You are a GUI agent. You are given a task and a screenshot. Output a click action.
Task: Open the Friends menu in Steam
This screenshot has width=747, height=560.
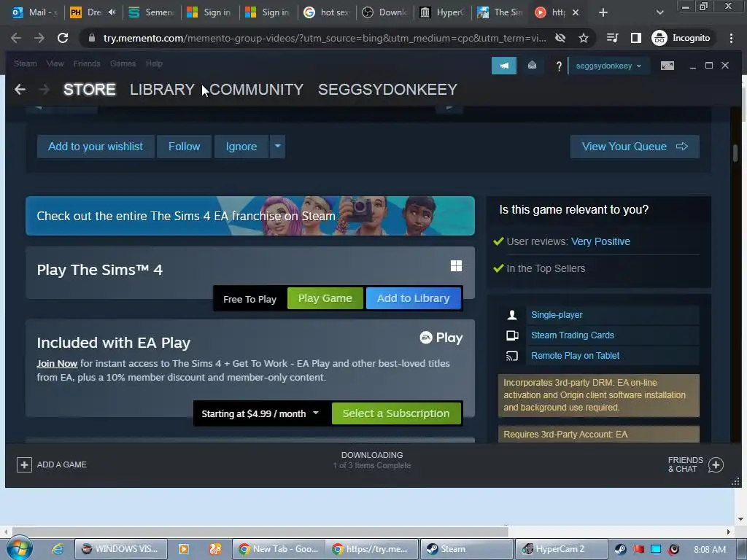point(87,63)
